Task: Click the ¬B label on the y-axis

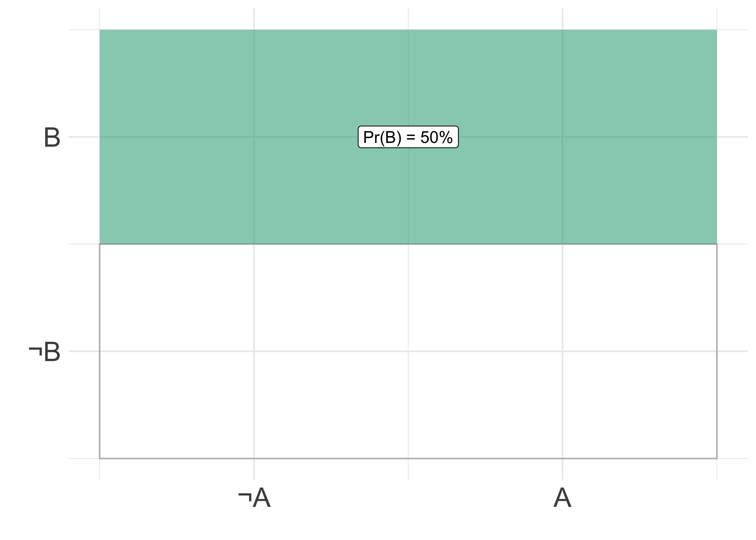Action: (45, 352)
